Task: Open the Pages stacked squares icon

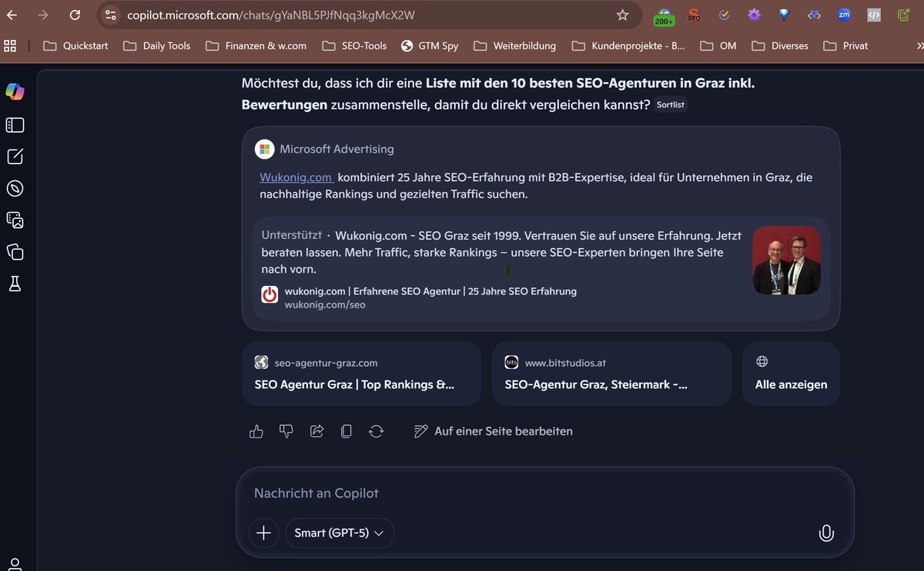Action: (15, 252)
